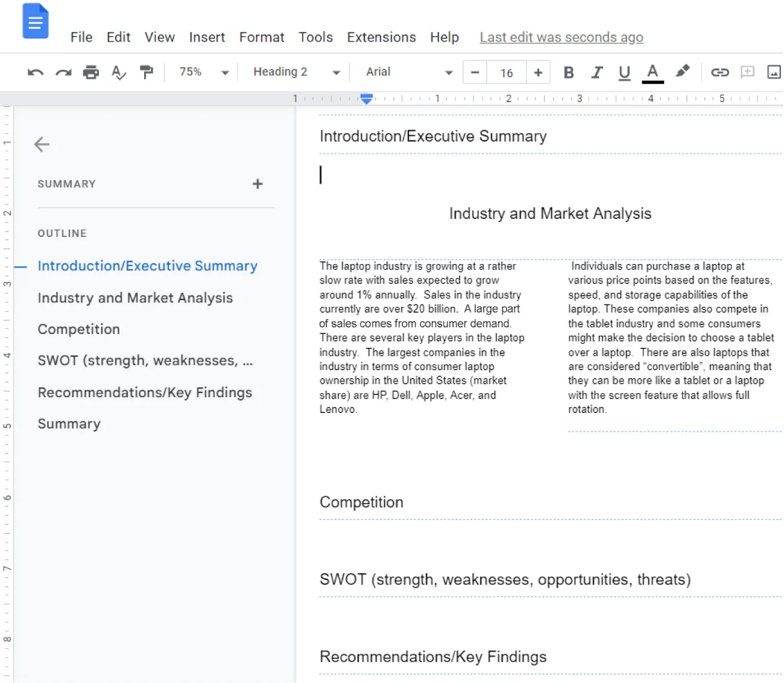The height and width of the screenshot is (683, 784).
Task: Select Competition in the outline
Action: point(78,329)
